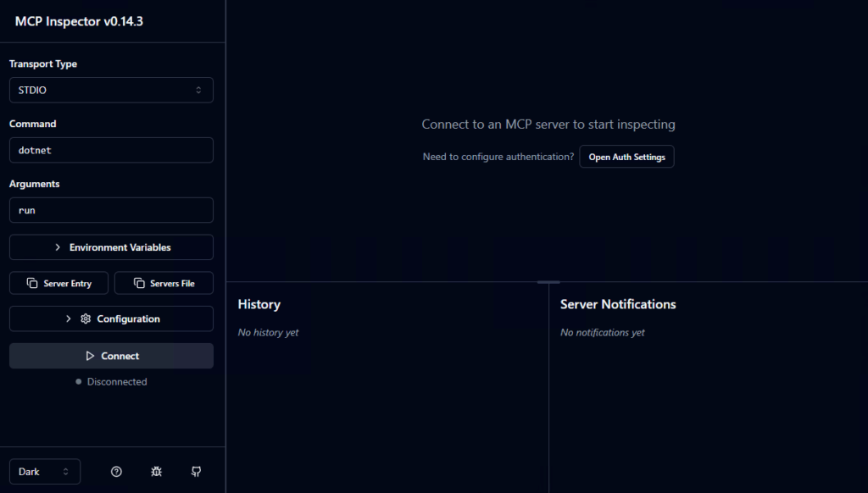Click the MCP Inspector v0.14.3 title
Viewport: 868px width, 493px height.
tap(79, 21)
